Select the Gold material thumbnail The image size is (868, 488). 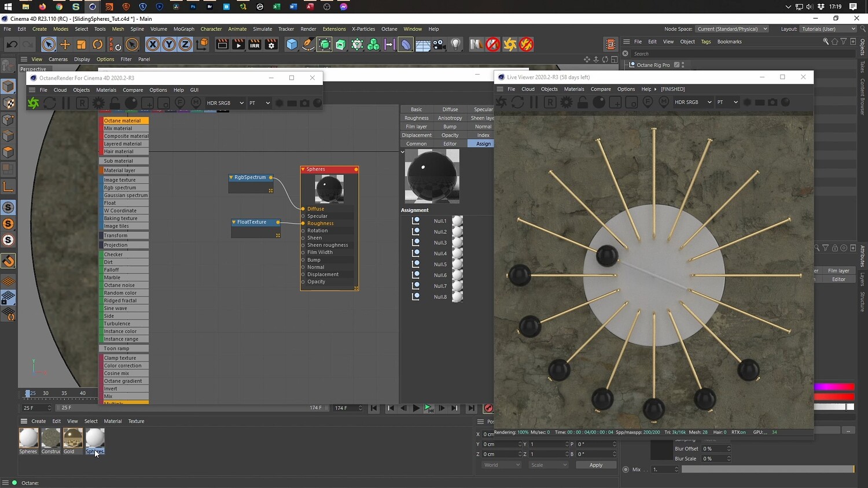point(72,438)
